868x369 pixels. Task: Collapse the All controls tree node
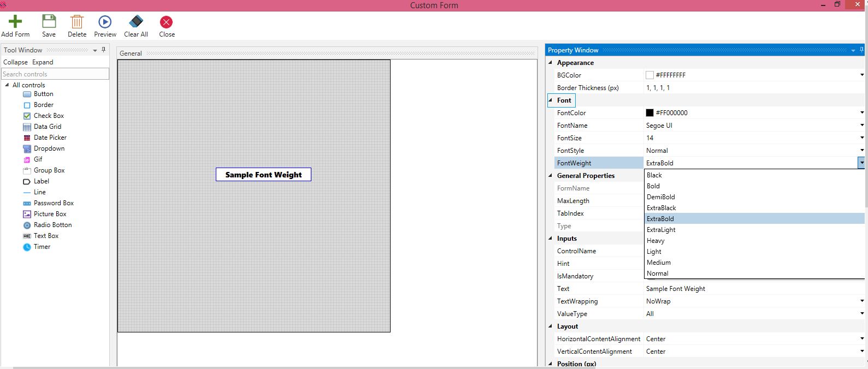click(7, 85)
